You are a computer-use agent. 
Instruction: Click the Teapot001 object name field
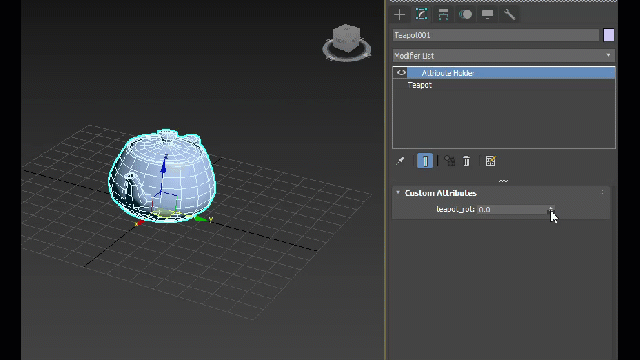(496, 35)
